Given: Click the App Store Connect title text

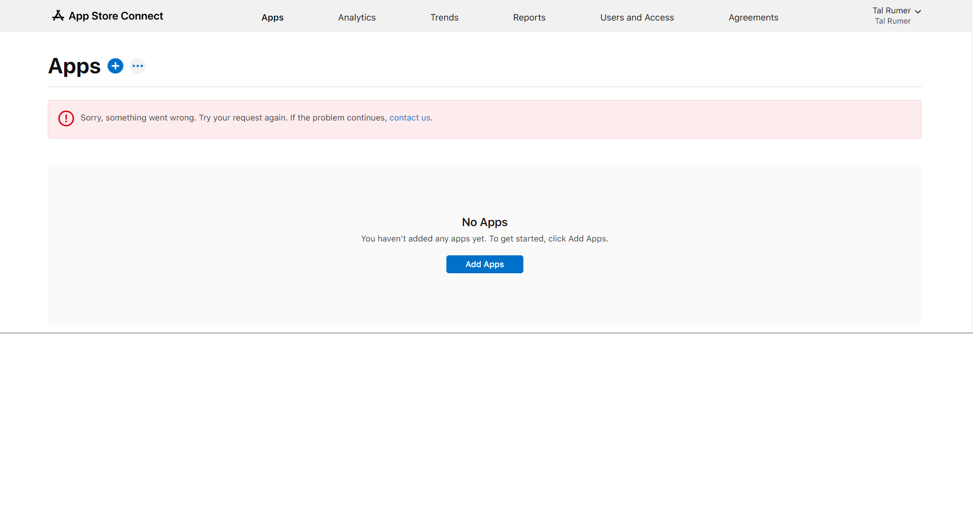Looking at the screenshot, I should pos(116,16).
